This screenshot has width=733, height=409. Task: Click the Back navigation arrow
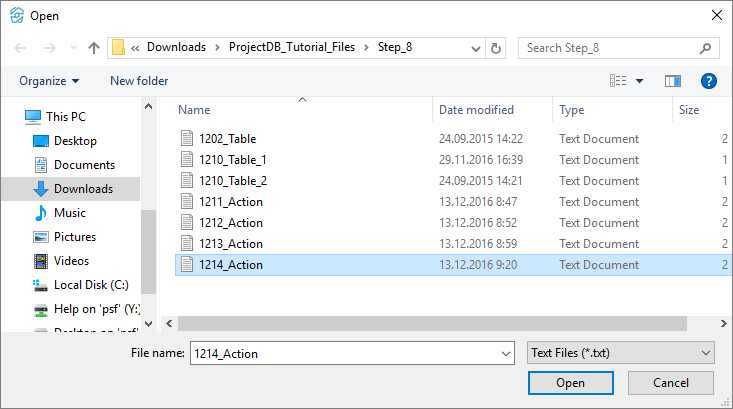[21, 47]
